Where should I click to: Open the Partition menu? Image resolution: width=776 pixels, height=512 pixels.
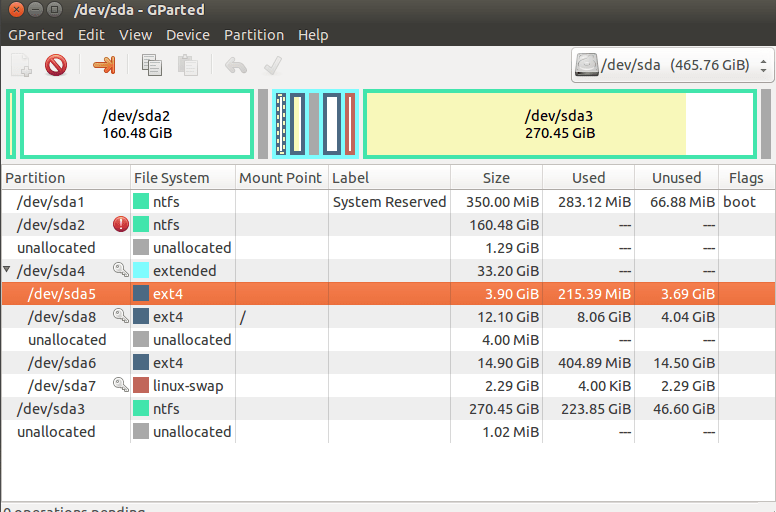coord(254,35)
